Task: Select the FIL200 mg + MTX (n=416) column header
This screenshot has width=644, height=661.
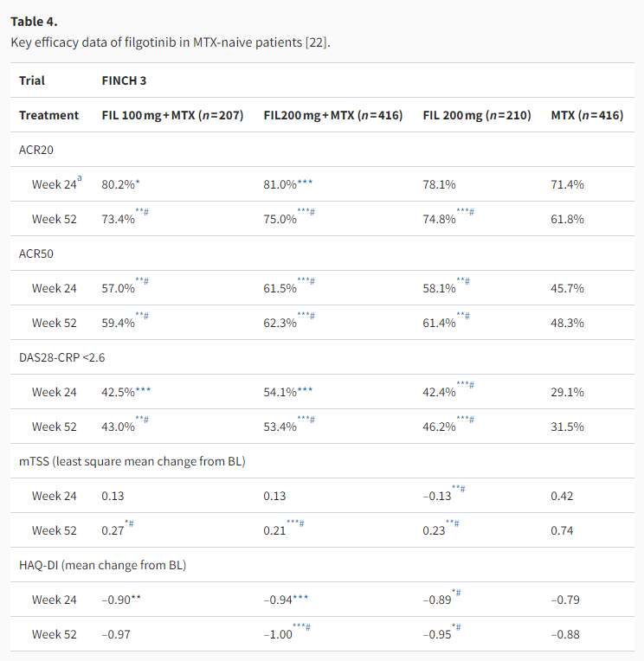Action: tap(332, 115)
